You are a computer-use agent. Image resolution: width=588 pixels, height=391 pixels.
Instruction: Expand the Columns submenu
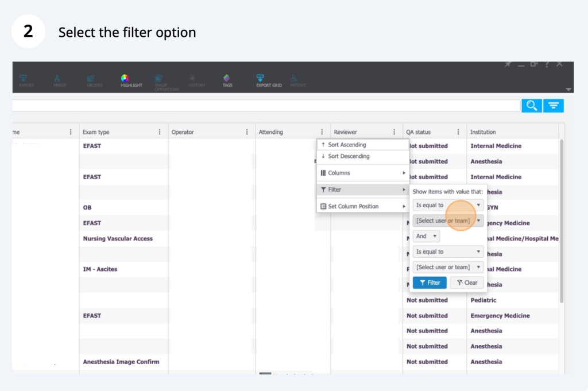pyautogui.click(x=362, y=173)
